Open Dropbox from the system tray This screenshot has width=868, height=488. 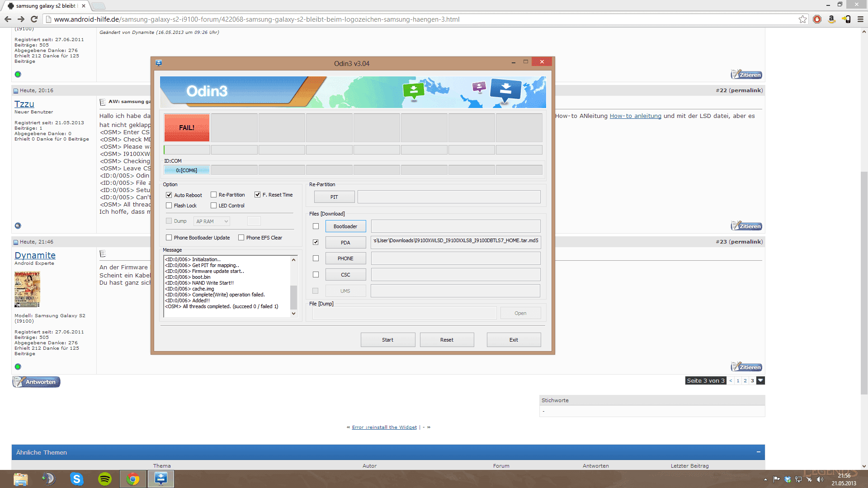click(x=788, y=479)
